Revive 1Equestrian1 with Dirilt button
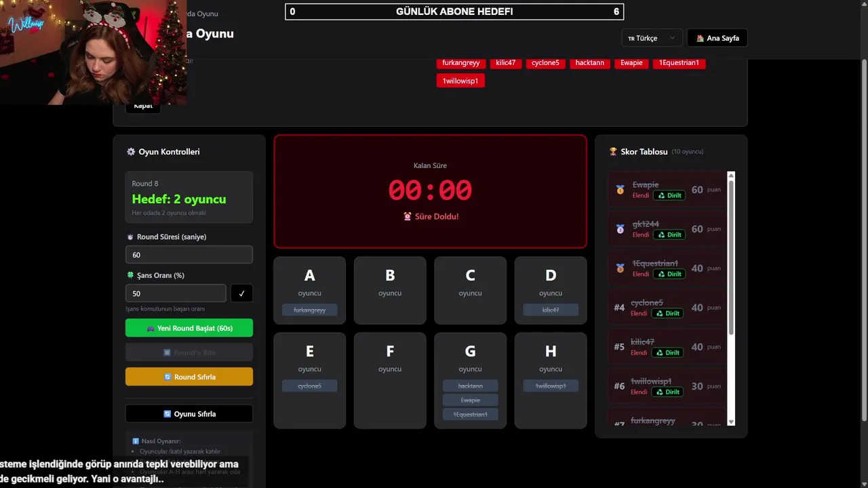 click(x=669, y=274)
